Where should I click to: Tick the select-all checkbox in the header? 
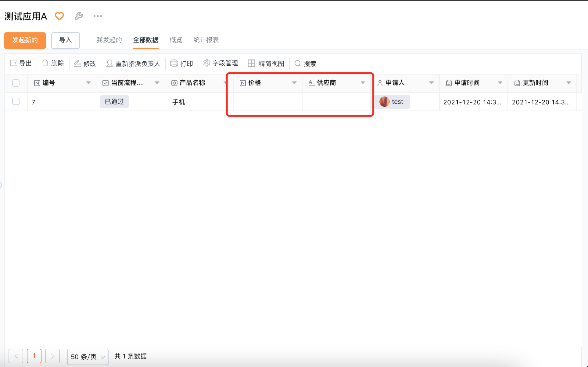coord(16,83)
